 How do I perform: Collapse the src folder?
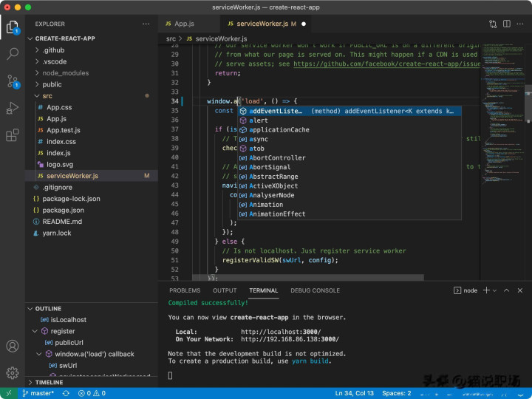(x=47, y=96)
